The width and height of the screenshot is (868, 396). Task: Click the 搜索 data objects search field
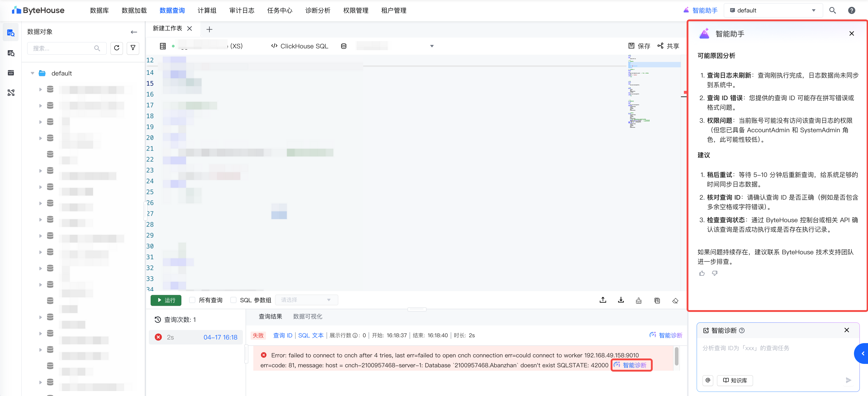point(66,48)
